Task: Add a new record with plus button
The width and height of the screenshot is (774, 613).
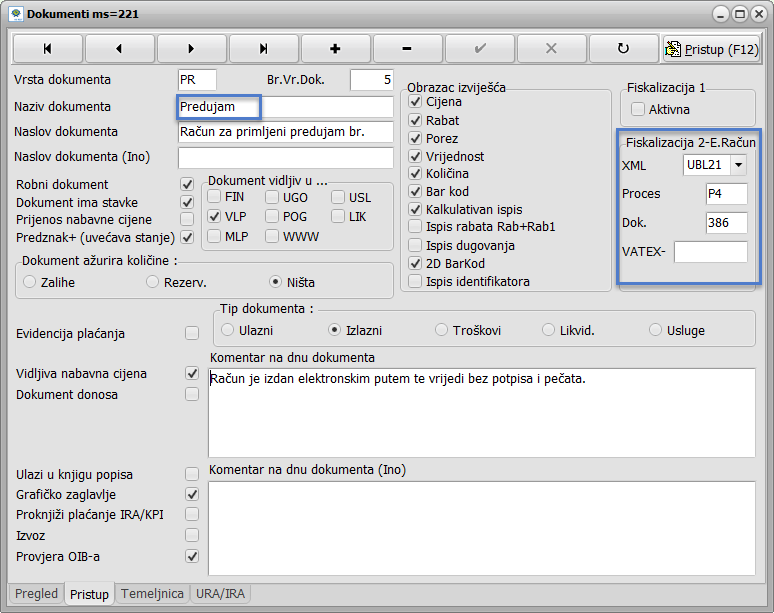Action: coord(335,48)
